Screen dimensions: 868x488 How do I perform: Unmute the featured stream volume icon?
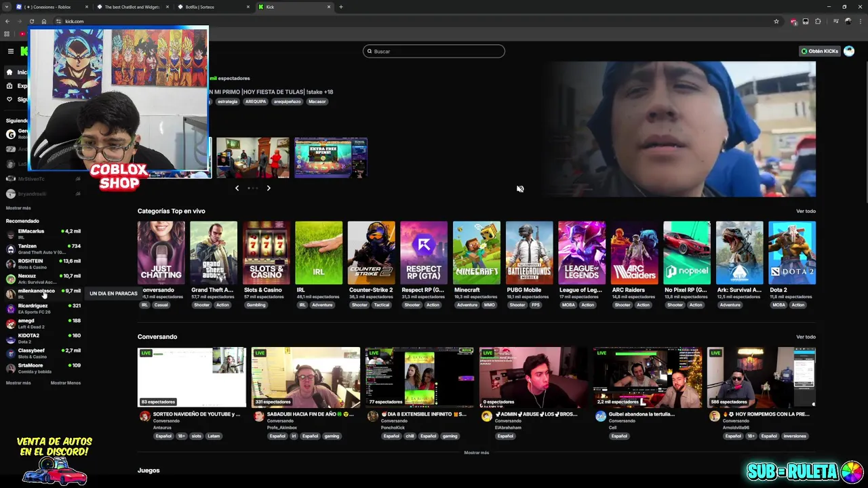(520, 189)
